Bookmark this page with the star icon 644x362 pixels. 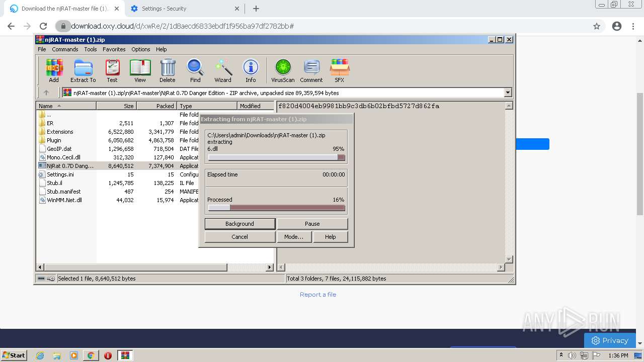[597, 26]
